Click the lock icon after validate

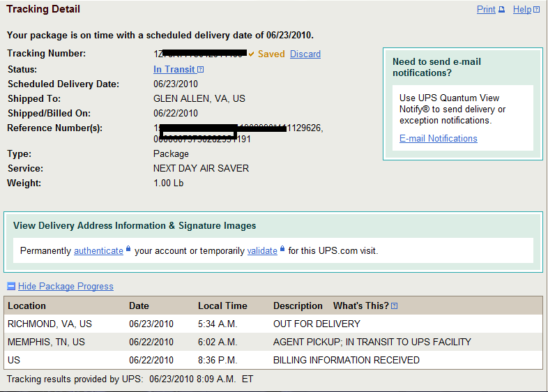282,249
